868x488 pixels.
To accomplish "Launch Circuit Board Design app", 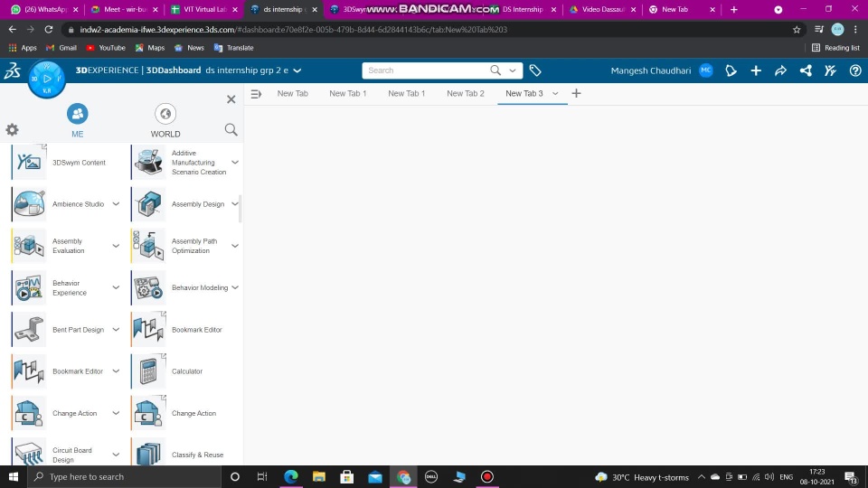I will click(29, 453).
